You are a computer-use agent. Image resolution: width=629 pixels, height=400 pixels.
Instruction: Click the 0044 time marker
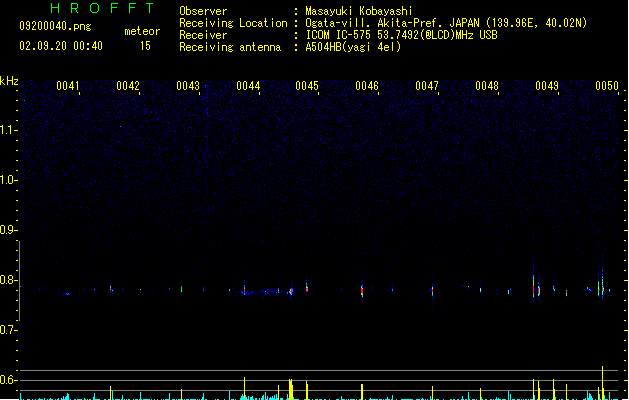coord(248,86)
